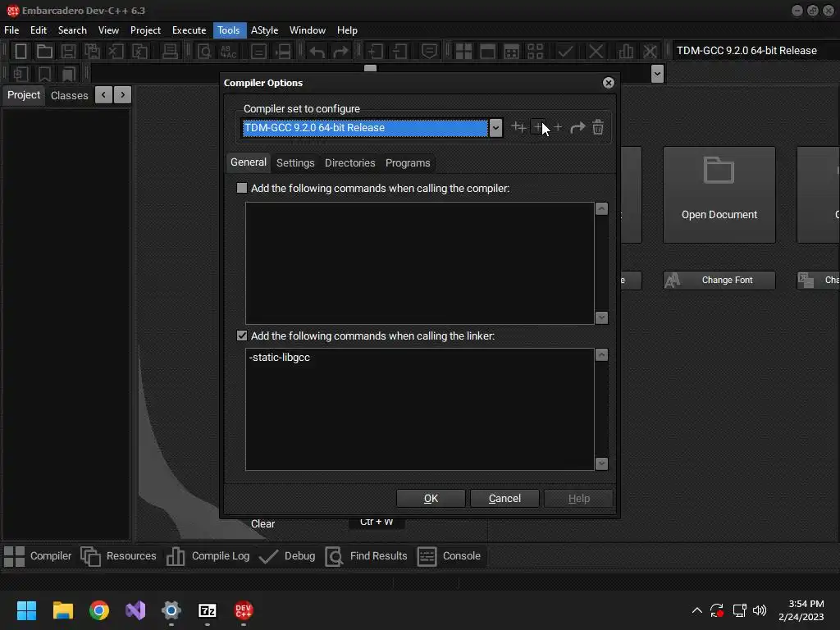840x630 pixels.
Task: Click the Print toolbar icon
Action: [170, 52]
